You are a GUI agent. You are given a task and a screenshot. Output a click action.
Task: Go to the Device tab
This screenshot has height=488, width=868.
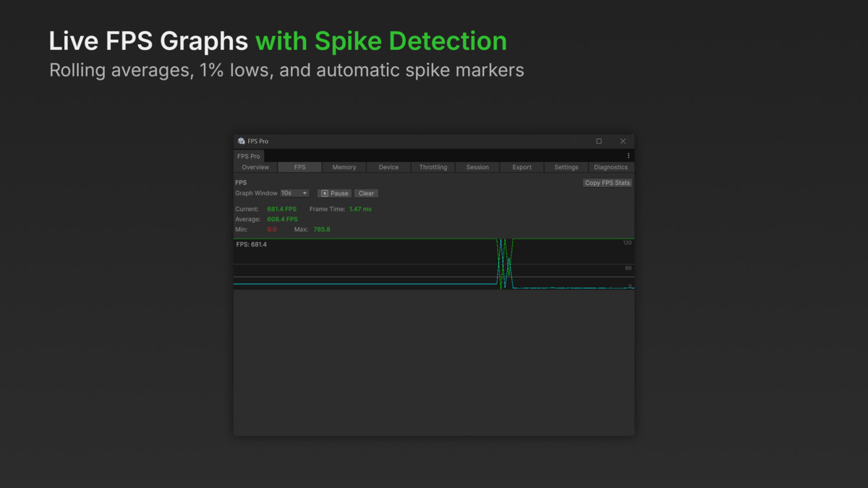point(388,167)
